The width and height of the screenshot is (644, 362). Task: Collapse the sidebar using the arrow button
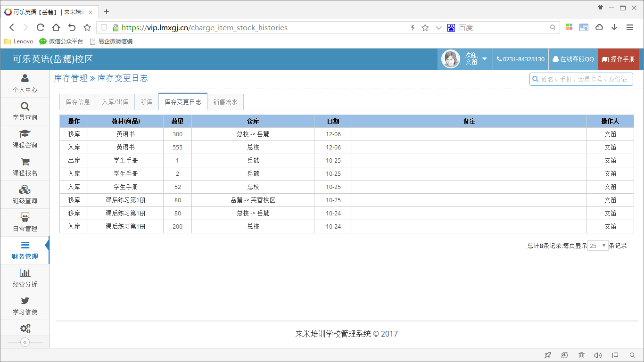pyautogui.click(x=25, y=342)
